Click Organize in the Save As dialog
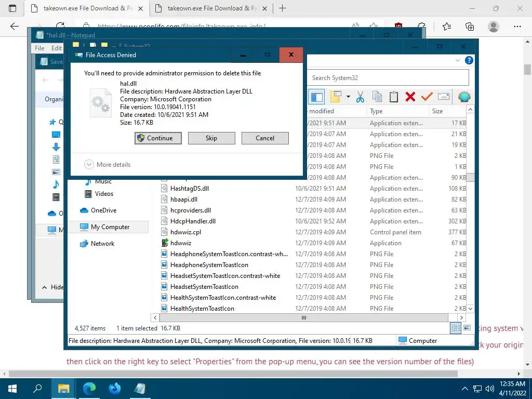Image resolution: width=532 pixels, height=399 pixels. [54, 99]
